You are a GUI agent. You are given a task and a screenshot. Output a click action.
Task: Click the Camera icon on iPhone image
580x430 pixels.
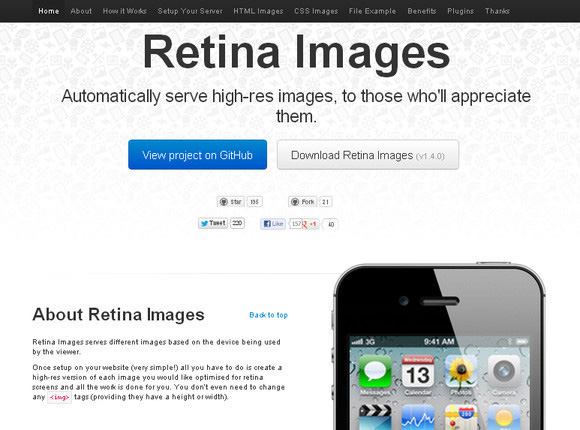click(x=504, y=372)
